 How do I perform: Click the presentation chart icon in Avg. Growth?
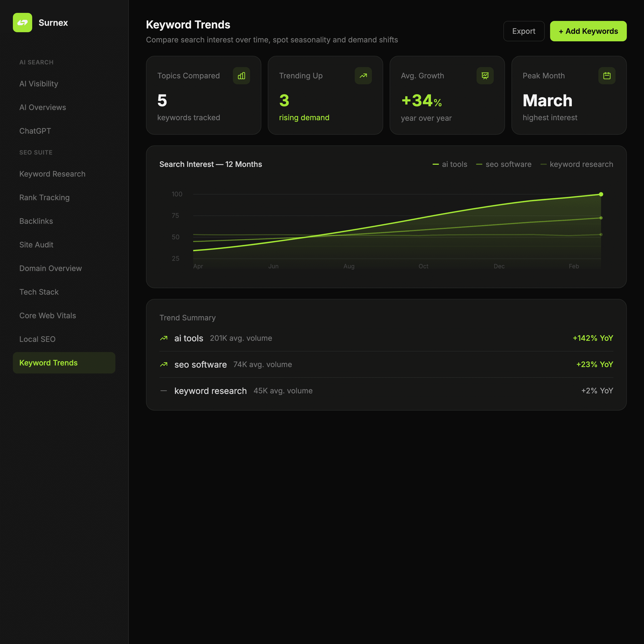(485, 76)
